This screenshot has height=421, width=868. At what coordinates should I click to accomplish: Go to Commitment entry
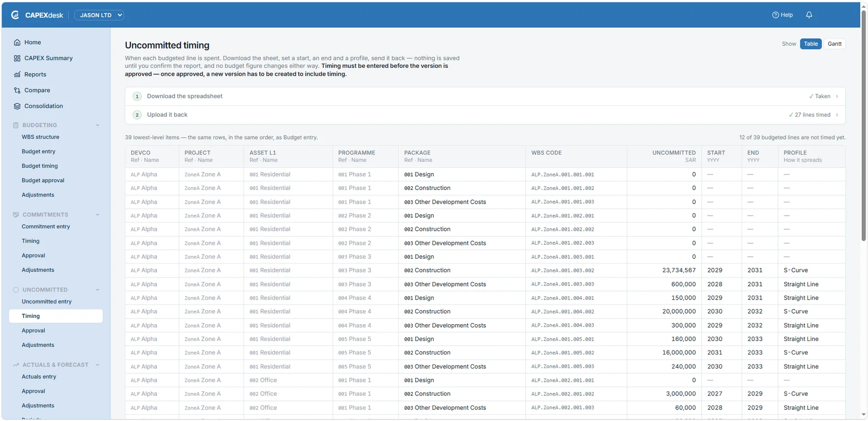(x=46, y=227)
